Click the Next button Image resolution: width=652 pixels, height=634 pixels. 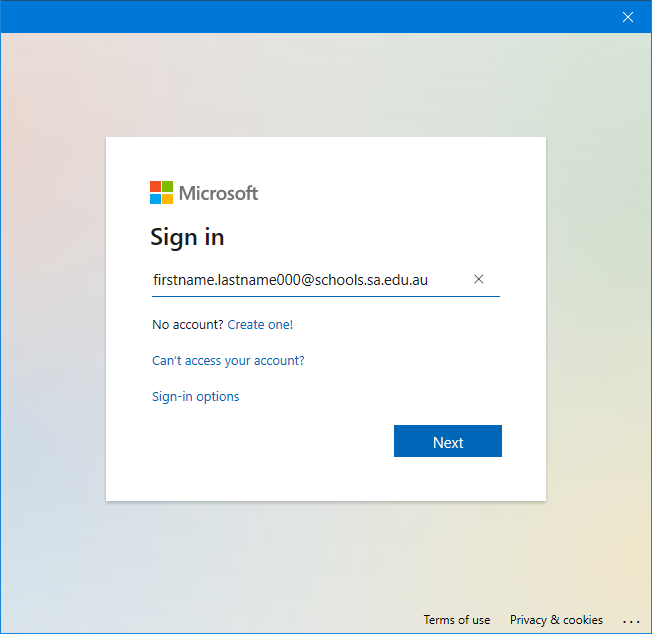click(447, 441)
